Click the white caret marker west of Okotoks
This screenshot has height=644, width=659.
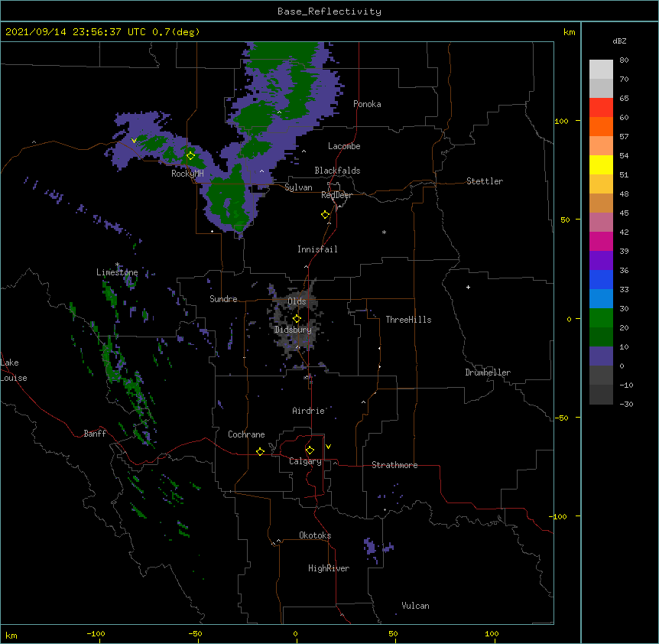(x=278, y=541)
